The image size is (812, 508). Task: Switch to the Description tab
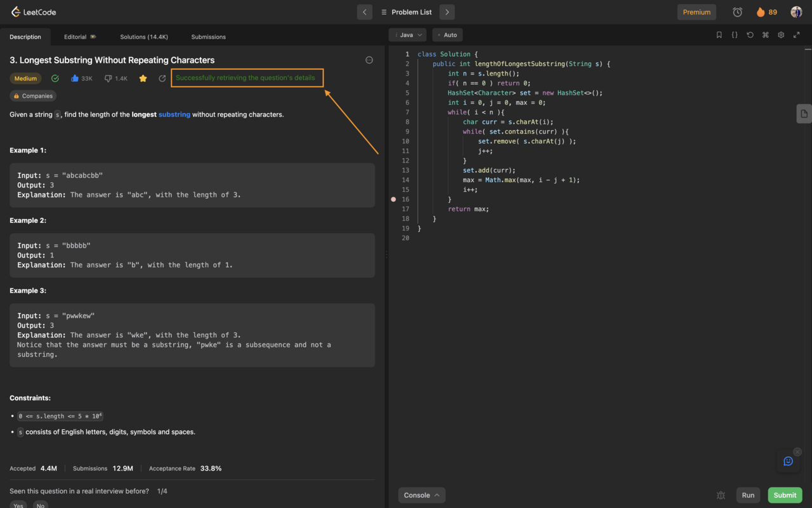tap(25, 37)
